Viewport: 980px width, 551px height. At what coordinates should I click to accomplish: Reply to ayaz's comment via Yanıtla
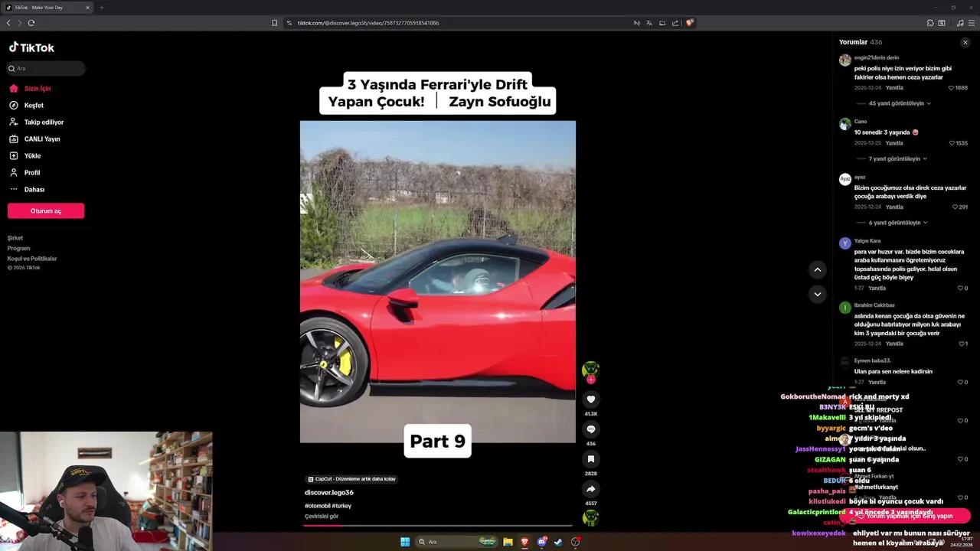pos(894,207)
